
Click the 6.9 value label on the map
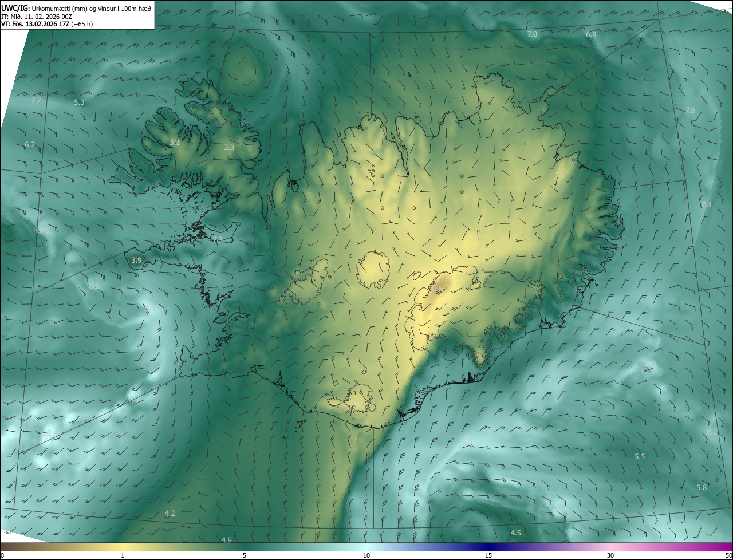click(591, 35)
